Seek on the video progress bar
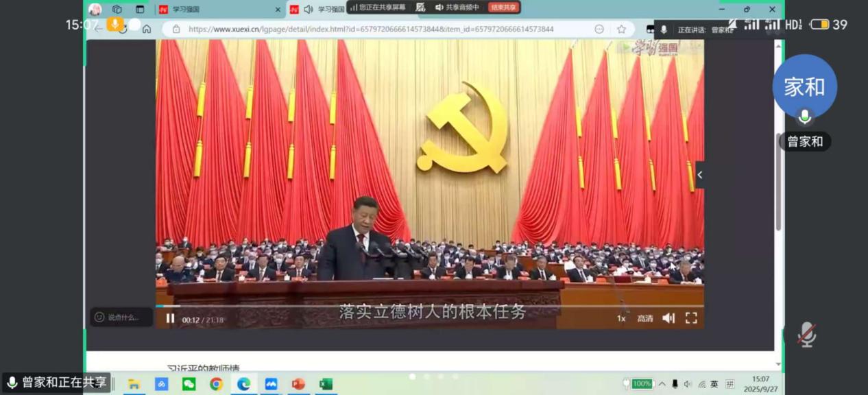This screenshot has width=868, height=395. click(411, 306)
